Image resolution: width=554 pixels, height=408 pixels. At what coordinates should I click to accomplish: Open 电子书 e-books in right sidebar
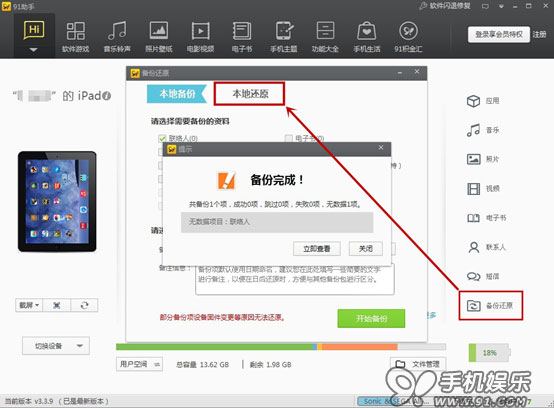pos(486,218)
